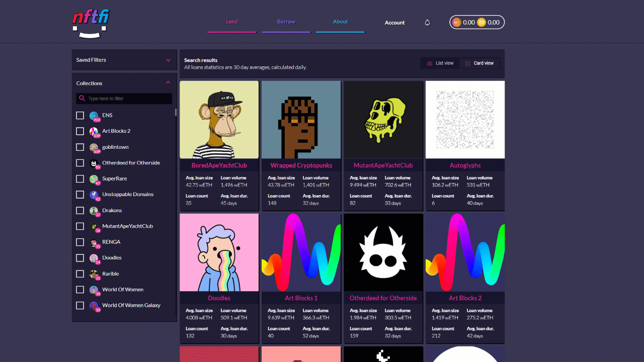The width and height of the screenshot is (644, 362).
Task: Open the Autoglyphs collection link
Action: 465,165
